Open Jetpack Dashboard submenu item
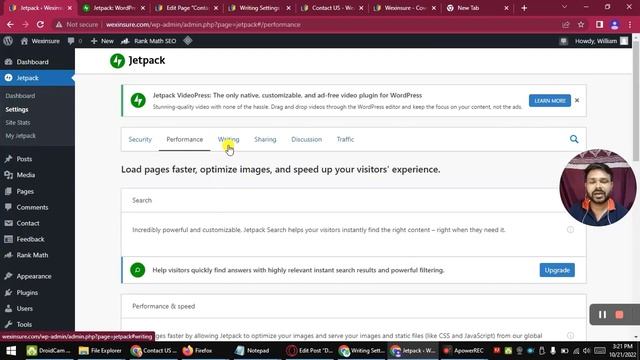The height and width of the screenshot is (360, 640). 20,96
